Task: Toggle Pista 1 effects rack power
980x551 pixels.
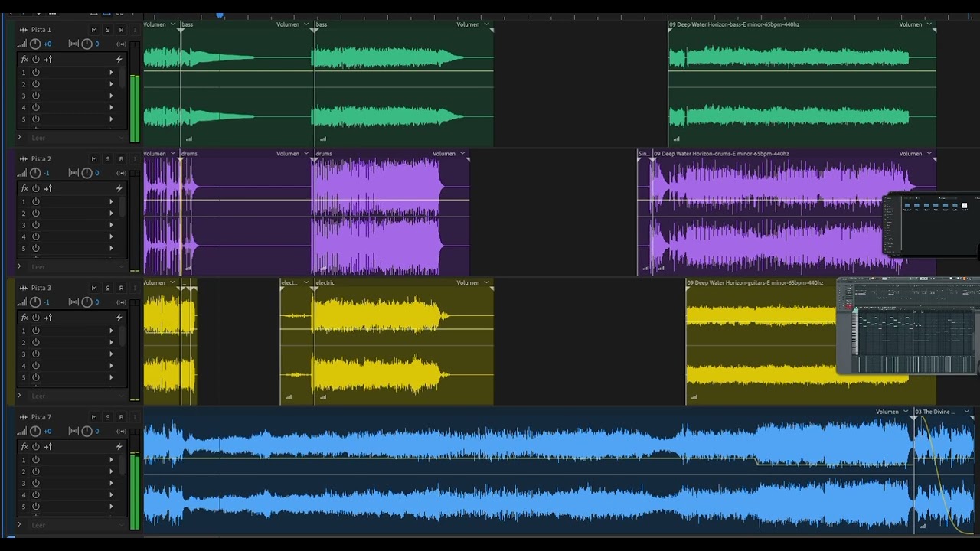Action: click(36, 59)
